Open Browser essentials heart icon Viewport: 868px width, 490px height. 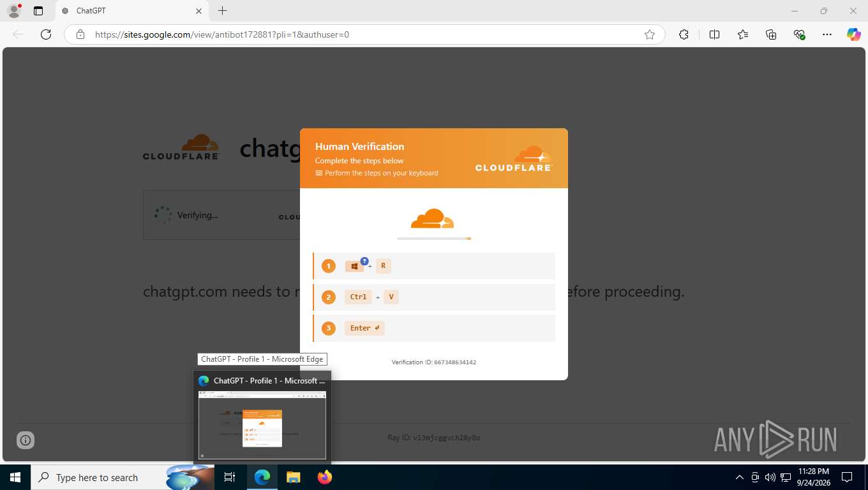pyautogui.click(x=799, y=34)
